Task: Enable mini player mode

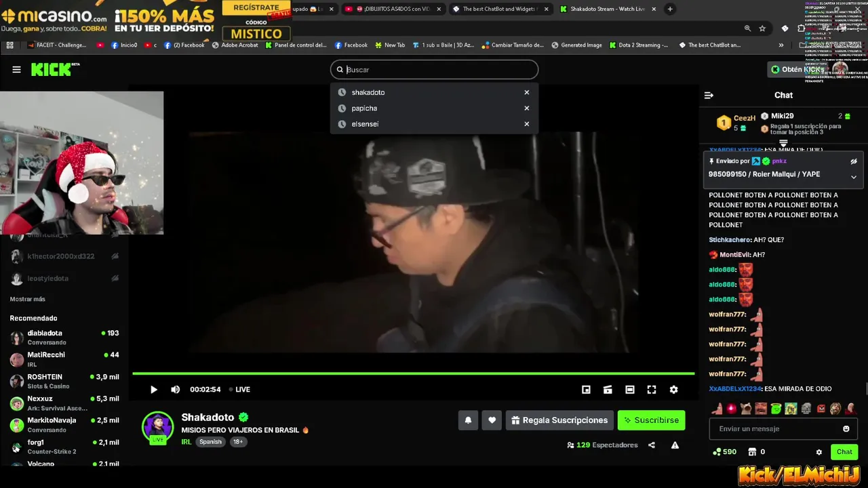Action: (x=586, y=390)
